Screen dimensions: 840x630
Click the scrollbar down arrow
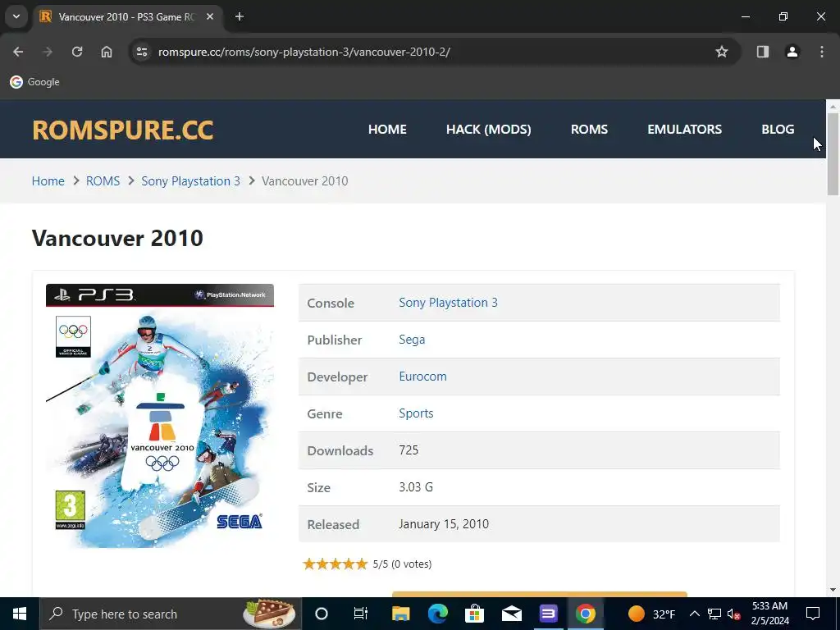[833, 590]
